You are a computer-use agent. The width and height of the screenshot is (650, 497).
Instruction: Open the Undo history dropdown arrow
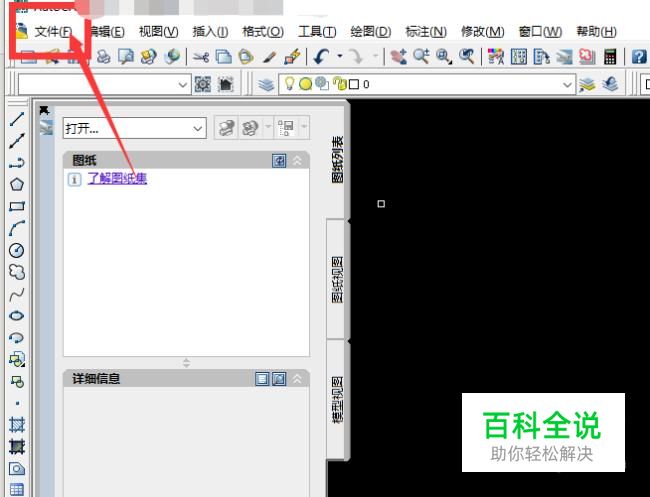click(340, 56)
